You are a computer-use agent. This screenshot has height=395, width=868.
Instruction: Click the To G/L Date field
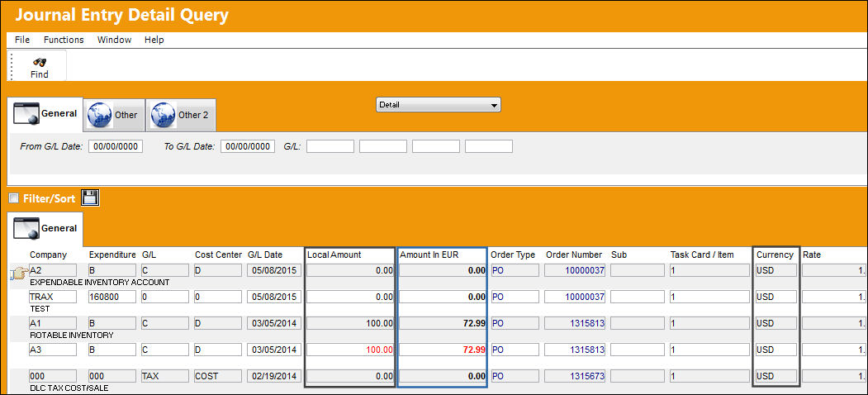click(x=248, y=146)
